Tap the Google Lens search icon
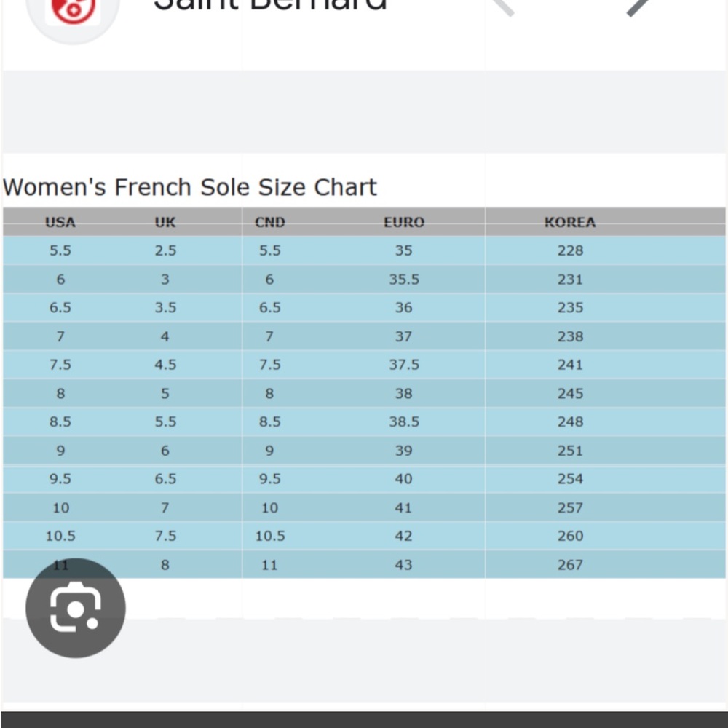The height and width of the screenshot is (728, 728). [75, 608]
